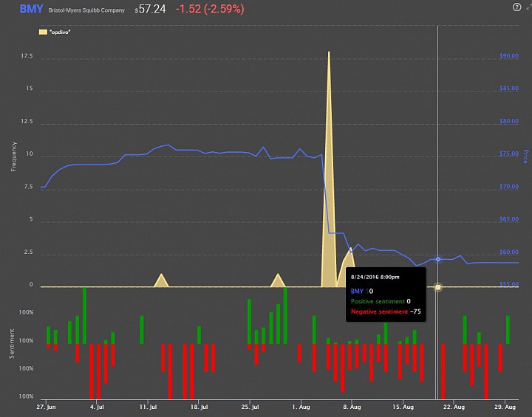The height and width of the screenshot is (417, 532).
Task: Toggle the "opdivo" legend swatch
Action: [x=43, y=32]
